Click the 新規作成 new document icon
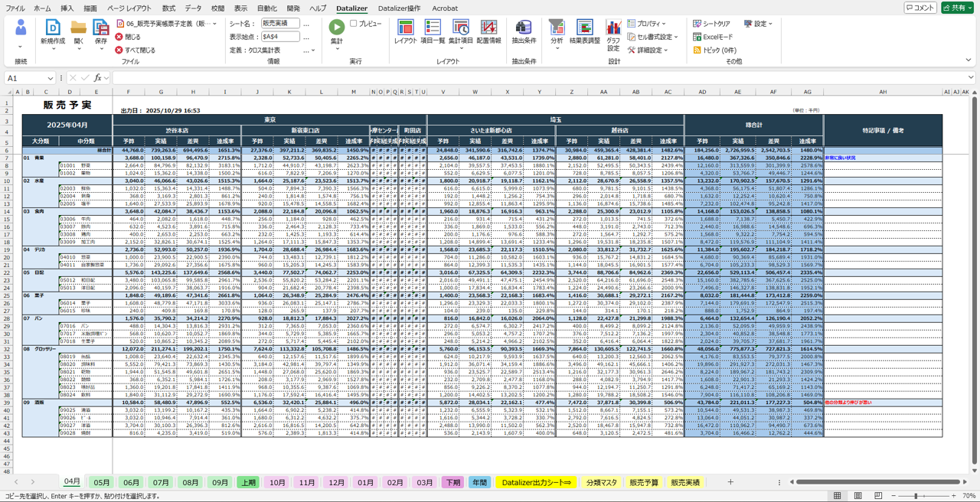 tap(53, 28)
